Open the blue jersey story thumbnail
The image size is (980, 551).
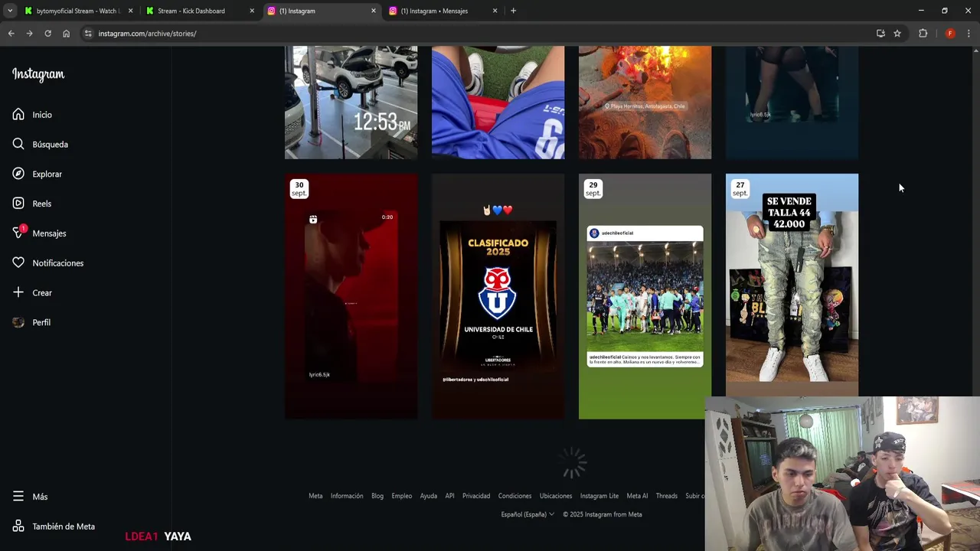pyautogui.click(x=498, y=103)
